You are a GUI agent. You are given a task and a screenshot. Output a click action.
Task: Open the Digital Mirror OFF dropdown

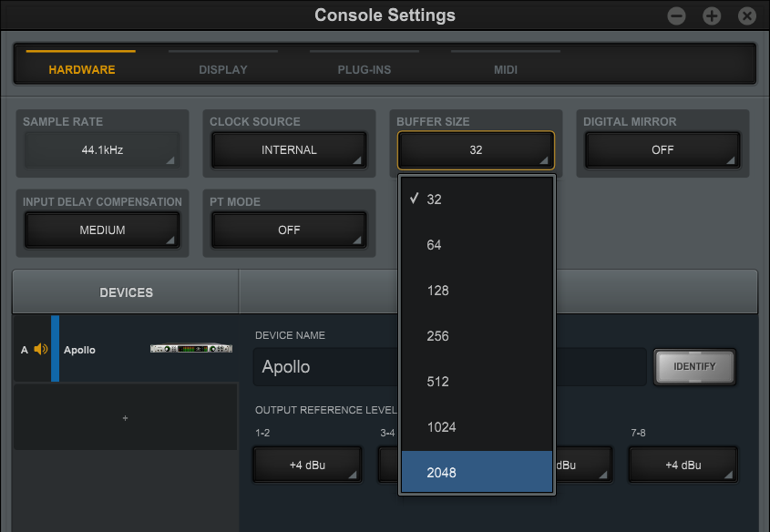[662, 149]
